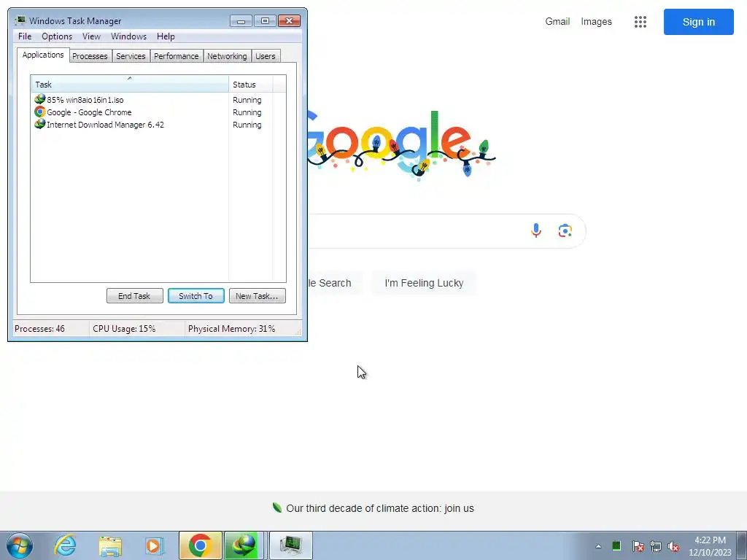Click the Task Manager title bar icon
747x560 pixels.
pos(20,20)
